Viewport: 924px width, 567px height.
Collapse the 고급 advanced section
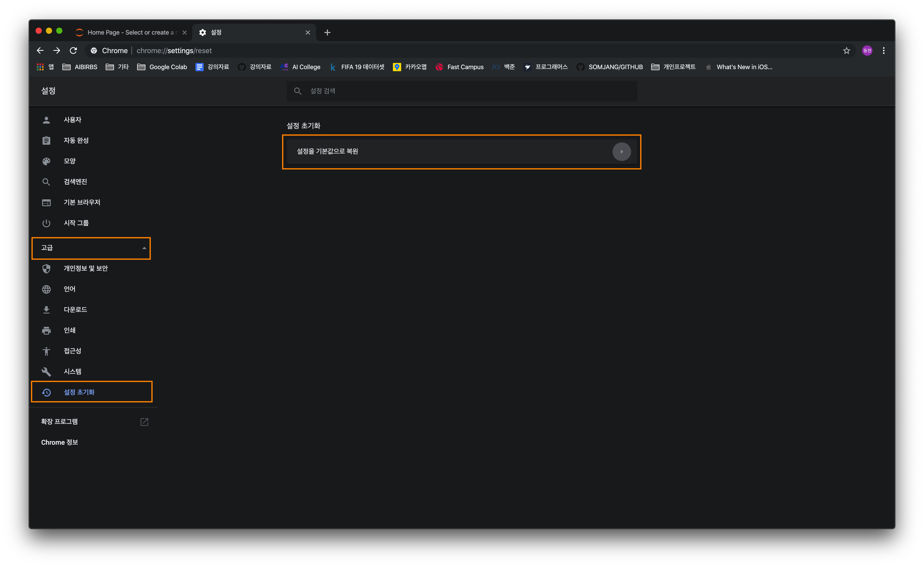coord(91,248)
